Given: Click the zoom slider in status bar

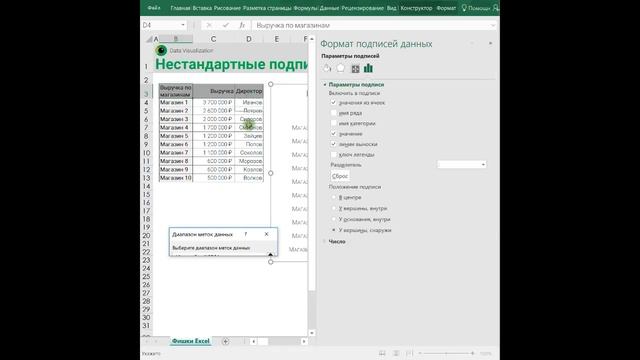Looking at the screenshot, I should coord(446,353).
